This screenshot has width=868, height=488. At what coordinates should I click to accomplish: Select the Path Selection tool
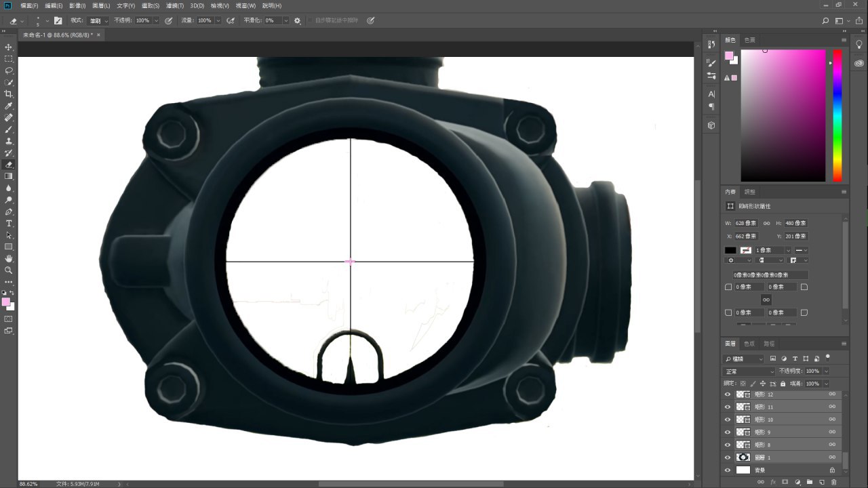9,235
